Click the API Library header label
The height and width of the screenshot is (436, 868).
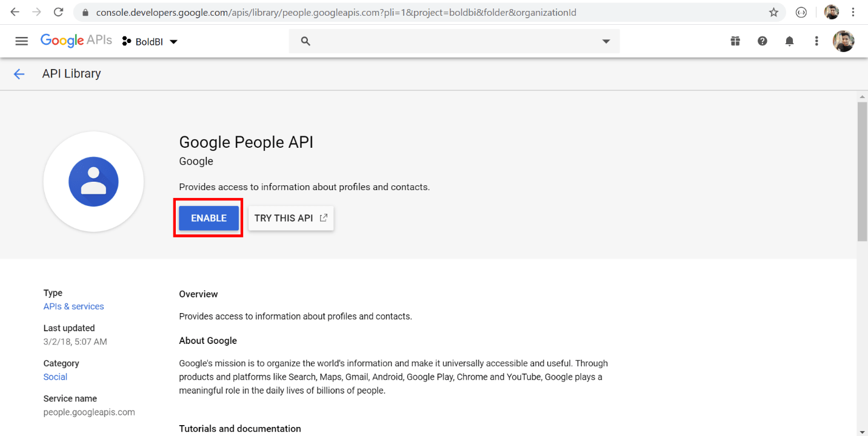click(x=71, y=73)
